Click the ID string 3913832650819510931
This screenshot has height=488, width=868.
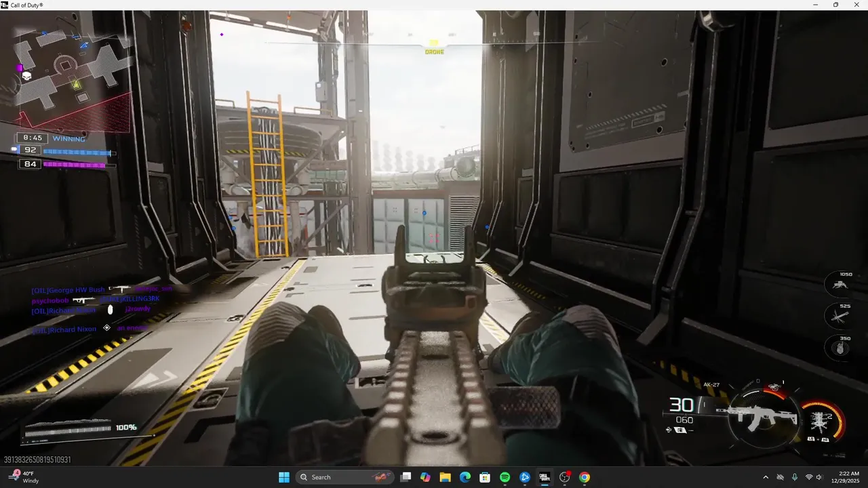(37, 460)
